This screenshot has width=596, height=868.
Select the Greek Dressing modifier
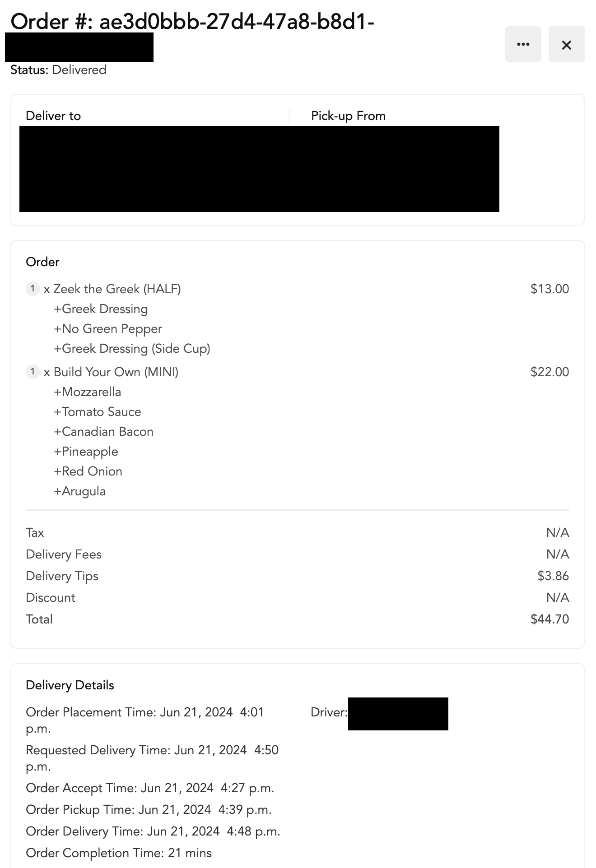(x=101, y=309)
